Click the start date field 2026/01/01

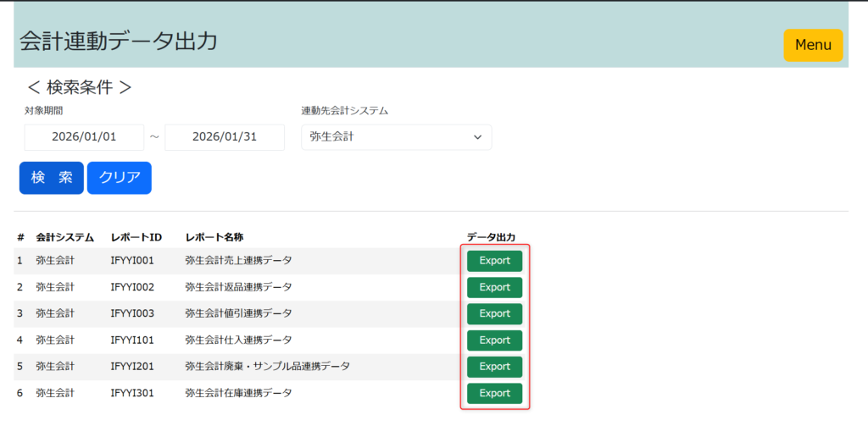84,137
